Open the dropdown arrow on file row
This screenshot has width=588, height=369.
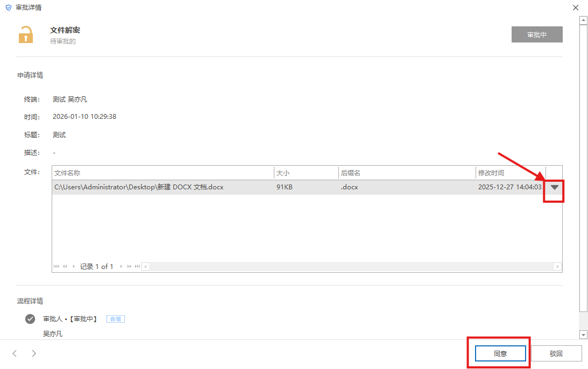tap(555, 187)
